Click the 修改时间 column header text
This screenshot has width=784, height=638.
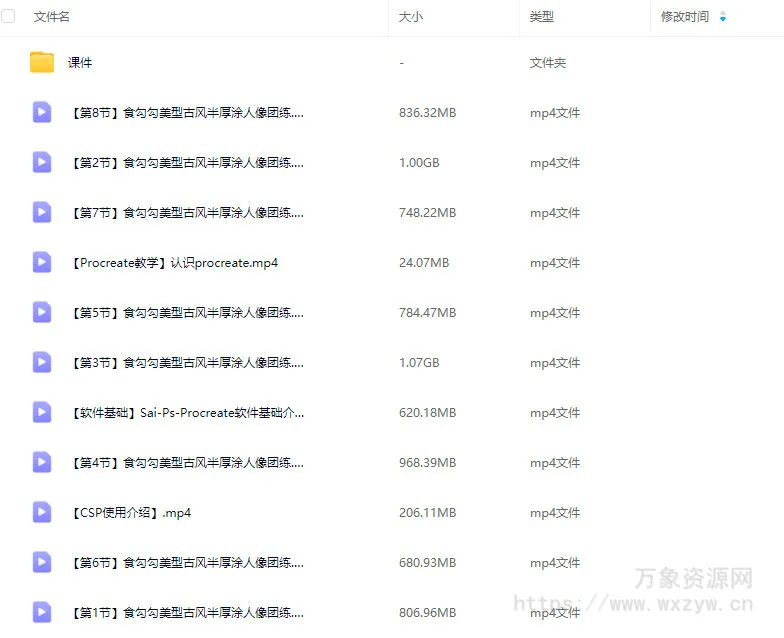[685, 17]
